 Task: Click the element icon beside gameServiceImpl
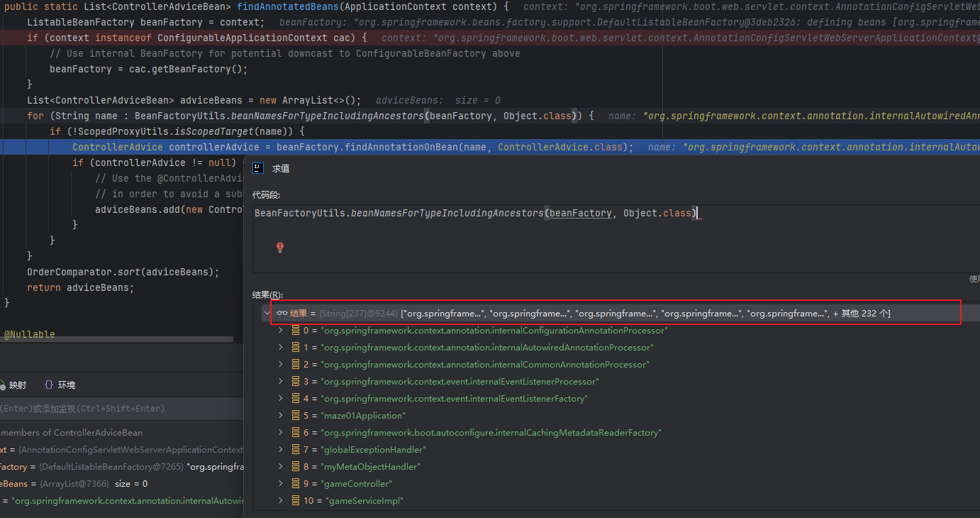point(296,501)
